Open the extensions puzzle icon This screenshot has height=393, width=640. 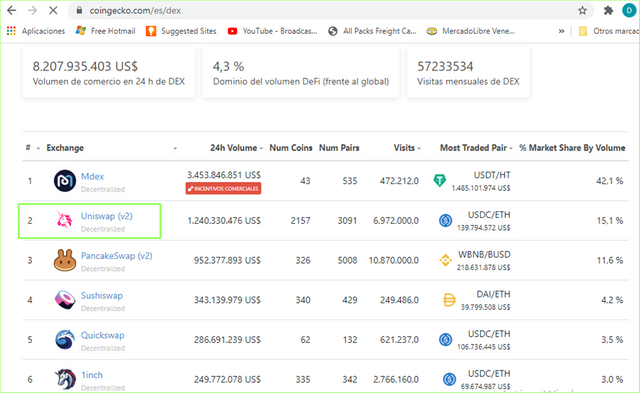click(x=608, y=11)
